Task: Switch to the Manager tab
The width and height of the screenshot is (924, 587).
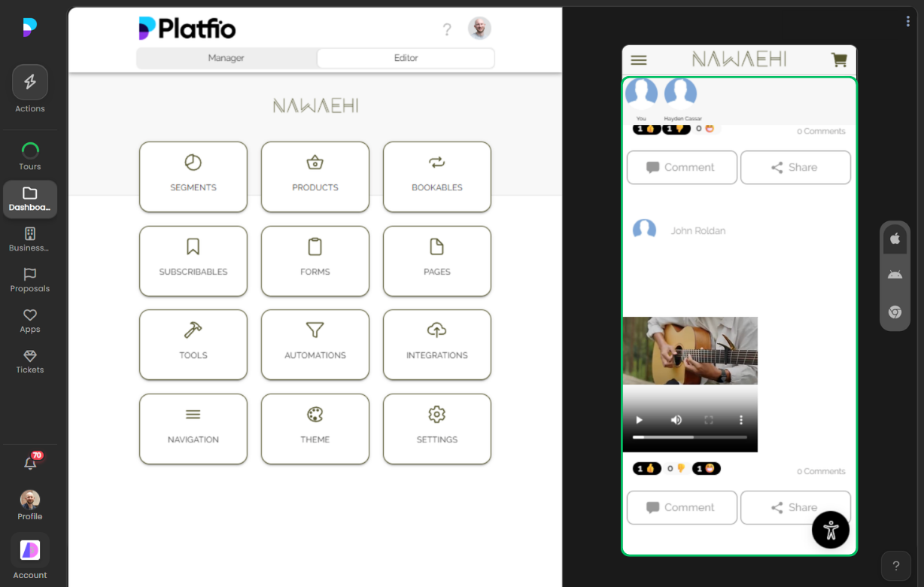Action: pos(226,57)
